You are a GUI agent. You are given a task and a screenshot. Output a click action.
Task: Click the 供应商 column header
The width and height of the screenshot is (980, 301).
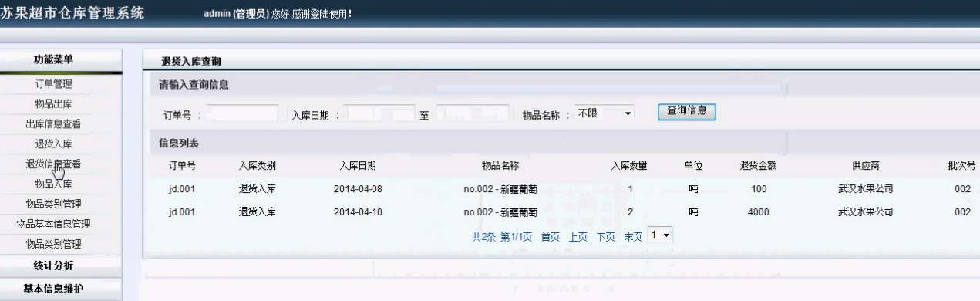(865, 166)
